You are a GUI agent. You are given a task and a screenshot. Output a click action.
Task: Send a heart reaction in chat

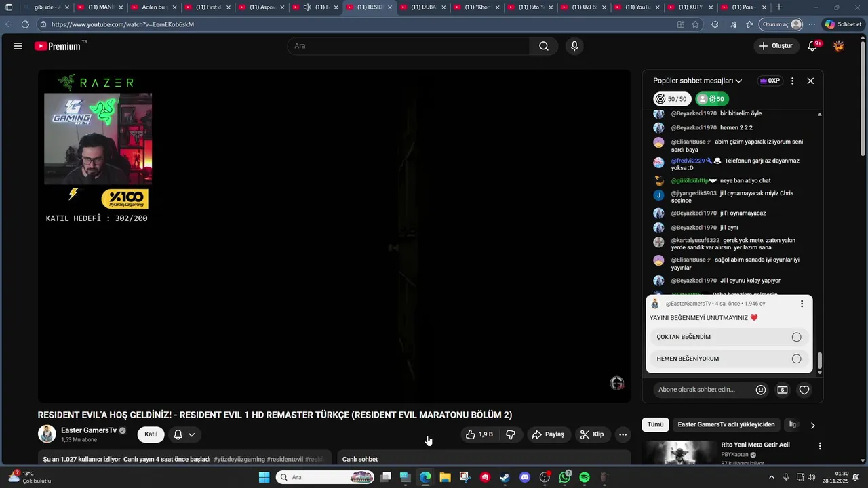pyautogui.click(x=804, y=390)
